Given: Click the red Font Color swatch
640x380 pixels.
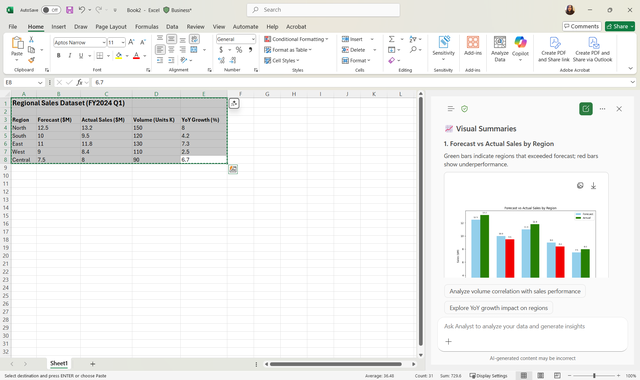Looking at the screenshot, I should 136,56.
